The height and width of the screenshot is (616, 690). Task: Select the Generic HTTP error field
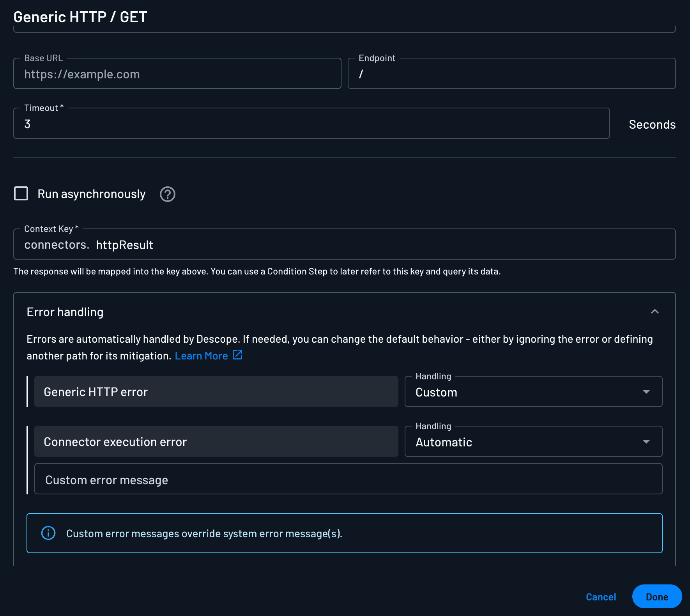216,391
